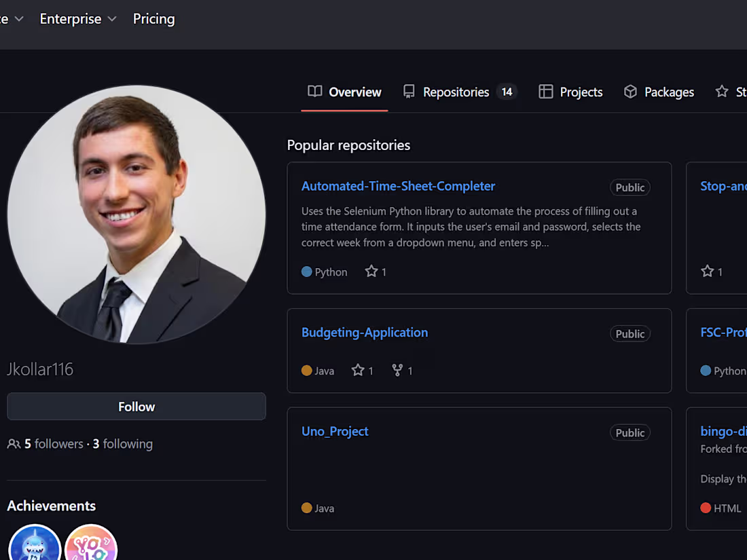The height and width of the screenshot is (560, 747).
Task: Click the Popular repositories heading
Action: (x=348, y=145)
